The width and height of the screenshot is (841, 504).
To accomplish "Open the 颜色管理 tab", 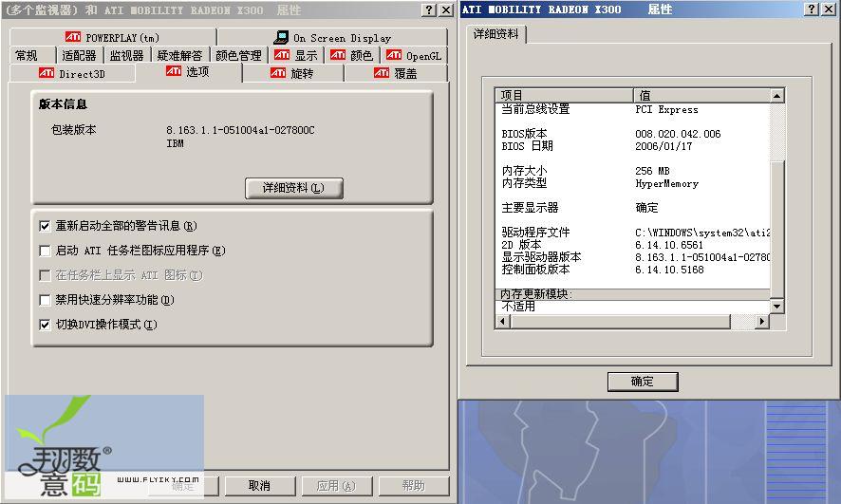I will point(238,55).
